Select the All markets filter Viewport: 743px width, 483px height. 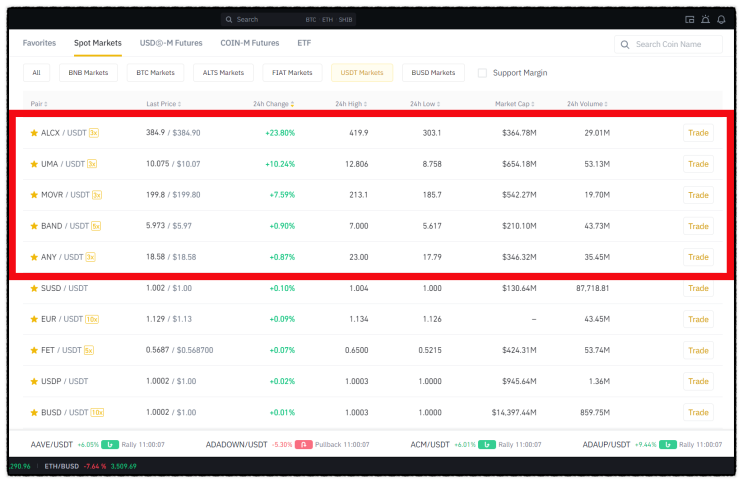coord(36,73)
